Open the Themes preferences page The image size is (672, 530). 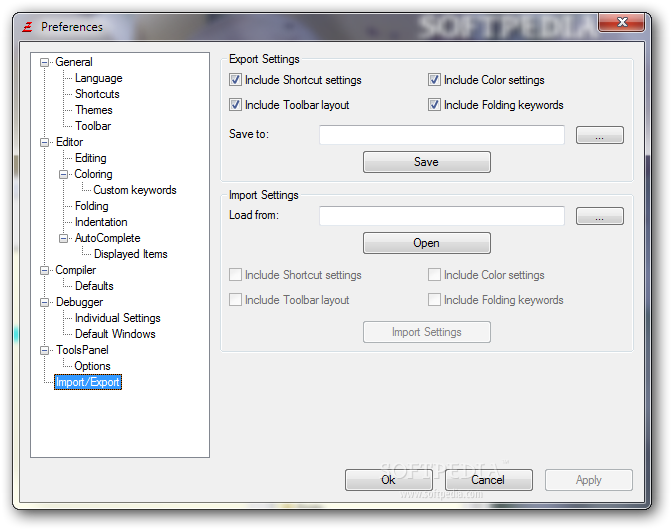click(x=94, y=110)
